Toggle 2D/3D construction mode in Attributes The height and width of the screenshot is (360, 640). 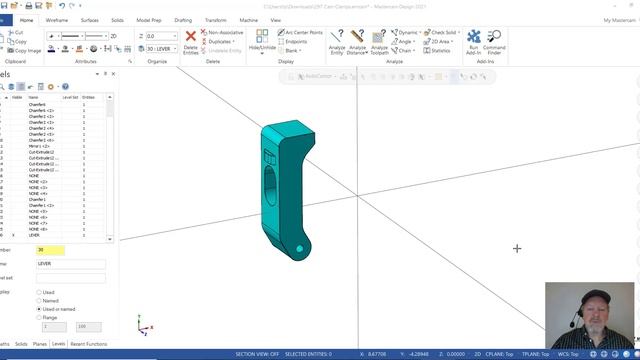coord(113,36)
